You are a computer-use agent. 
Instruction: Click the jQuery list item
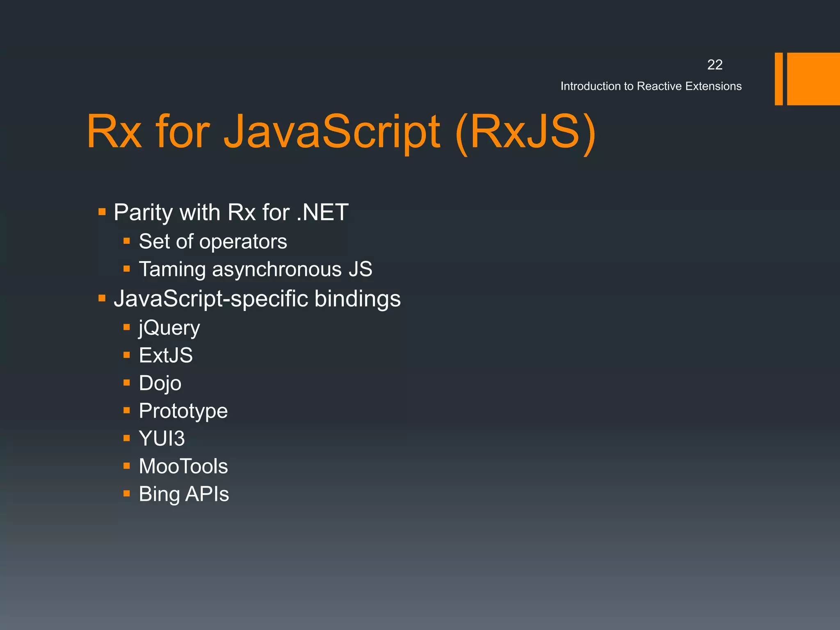tap(169, 328)
